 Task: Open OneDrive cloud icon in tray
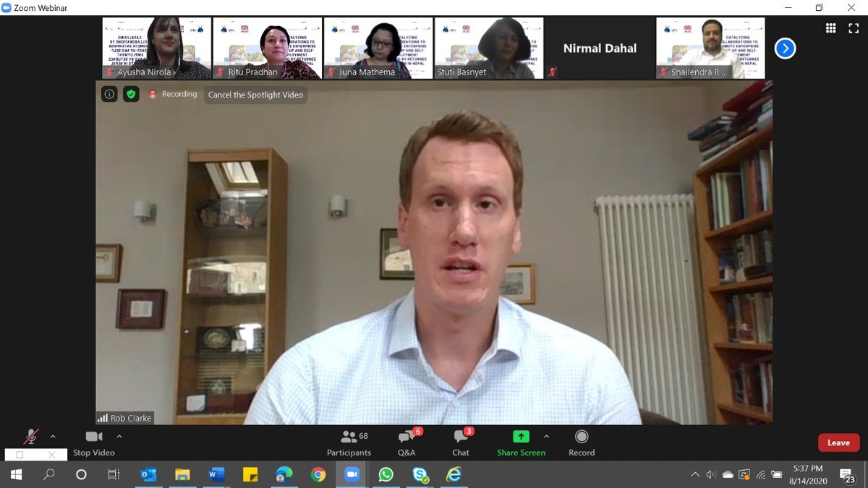coord(728,475)
